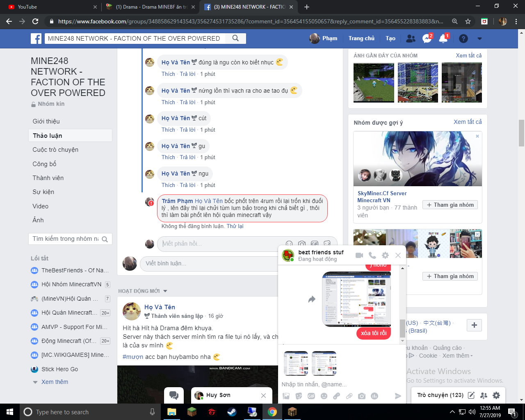525x420 pixels.
Task: Join the SkyMiner.Cf Server Minecraft VN group
Action: click(x=450, y=205)
